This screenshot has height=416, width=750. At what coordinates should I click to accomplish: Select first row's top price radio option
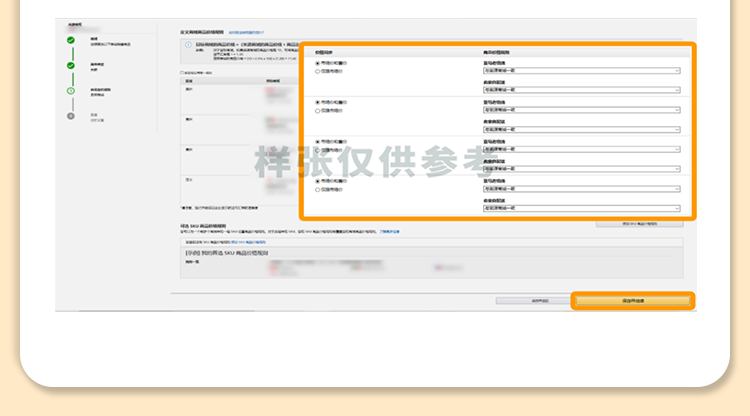(x=318, y=63)
